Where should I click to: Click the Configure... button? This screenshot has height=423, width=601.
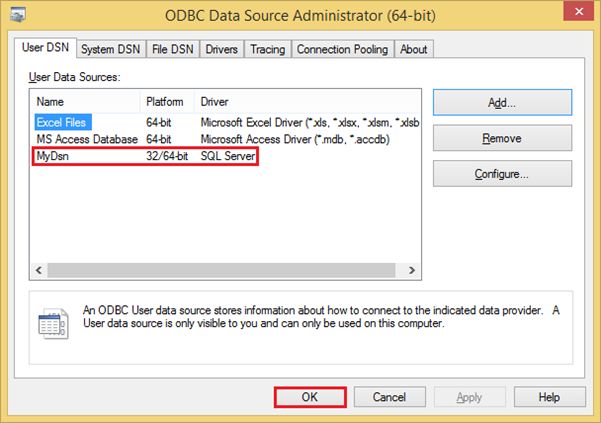click(x=502, y=174)
